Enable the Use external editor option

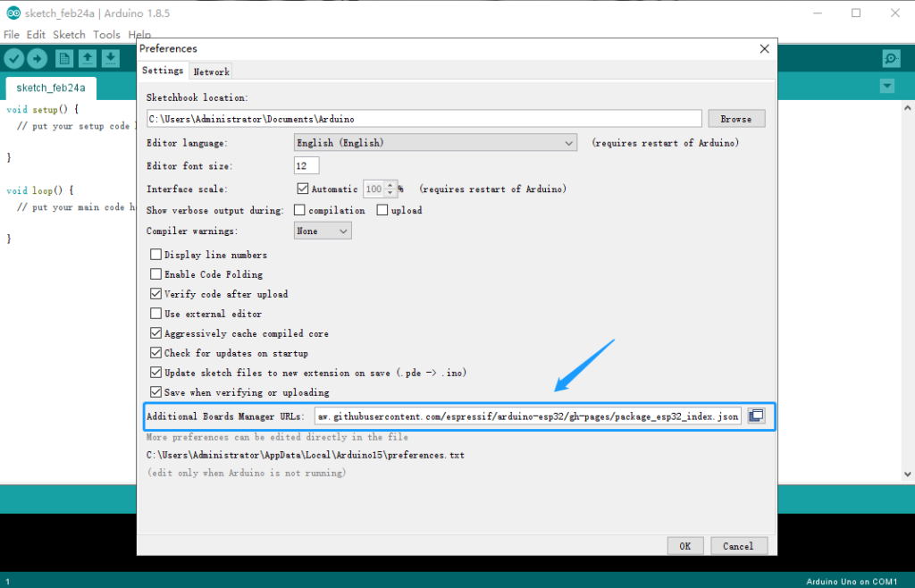155,314
